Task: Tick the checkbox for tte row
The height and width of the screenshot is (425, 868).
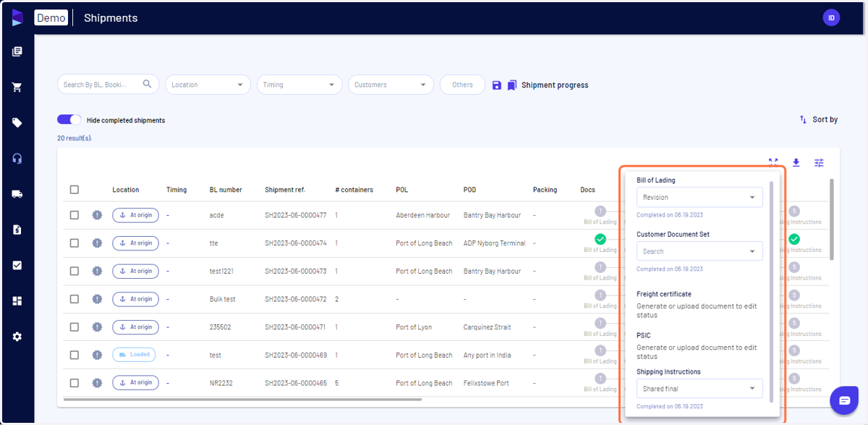Action: point(75,243)
